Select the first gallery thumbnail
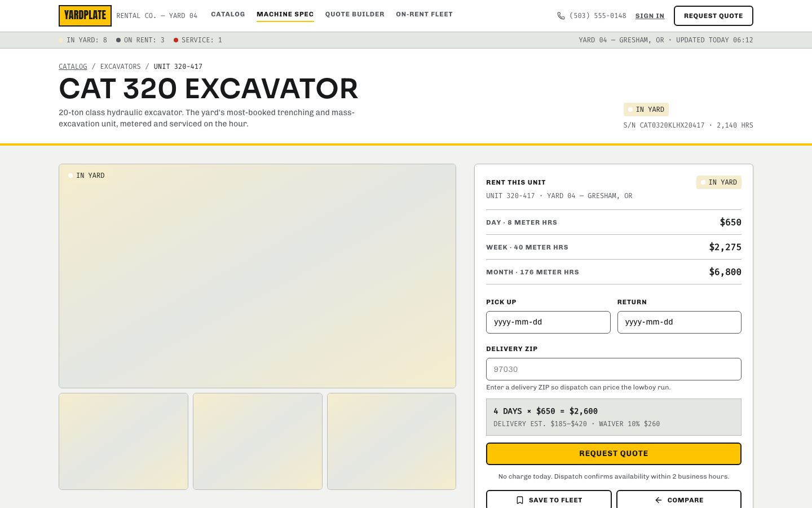Screen dimensions: 812x508 (x=123, y=441)
